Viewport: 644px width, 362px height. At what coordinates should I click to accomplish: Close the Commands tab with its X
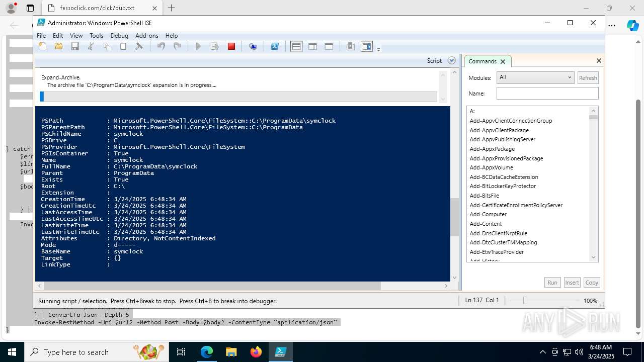coord(503,61)
